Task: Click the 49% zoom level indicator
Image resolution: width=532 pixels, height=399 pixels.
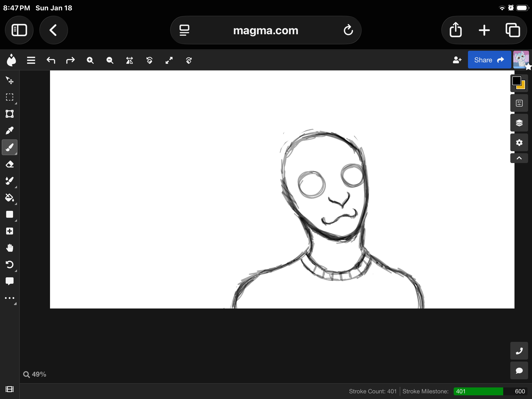Action: [x=35, y=374]
